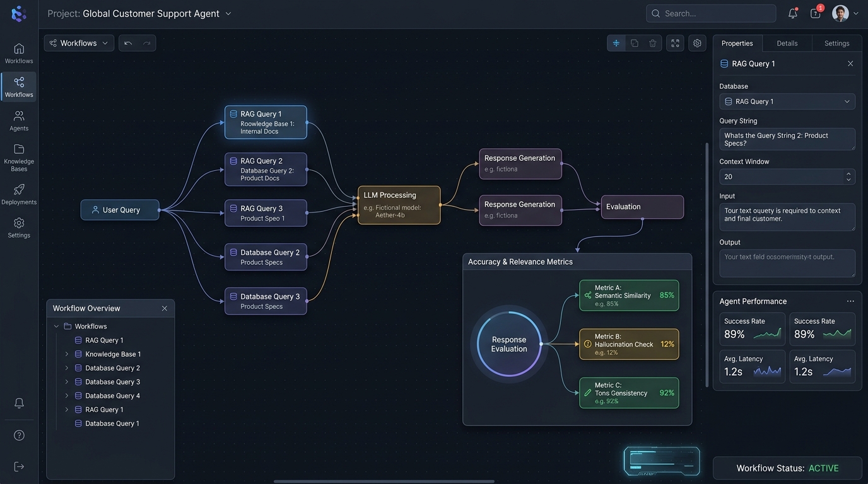This screenshot has height=484, width=868.
Task: Go to Deployments rocket icon
Action: click(19, 194)
